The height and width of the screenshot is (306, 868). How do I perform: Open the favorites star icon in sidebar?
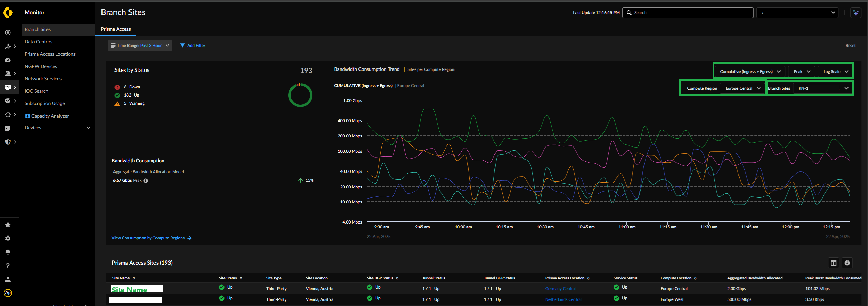8,225
